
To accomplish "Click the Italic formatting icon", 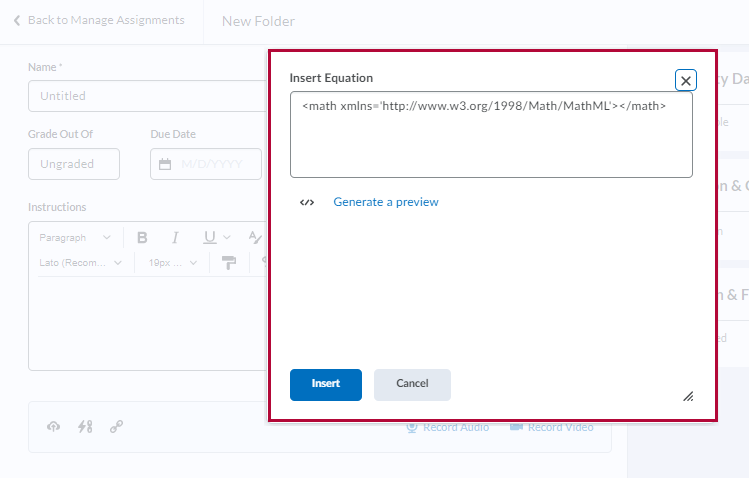I will pos(175,238).
